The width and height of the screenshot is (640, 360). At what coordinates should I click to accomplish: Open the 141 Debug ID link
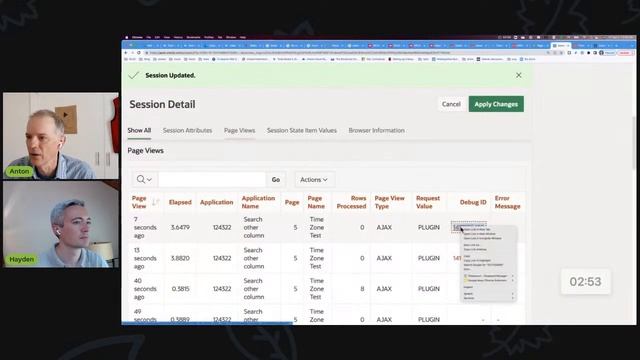pyautogui.click(x=457, y=258)
